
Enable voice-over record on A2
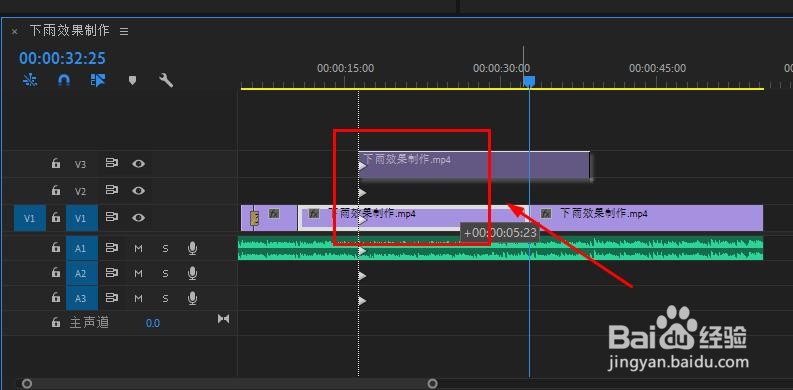click(192, 273)
